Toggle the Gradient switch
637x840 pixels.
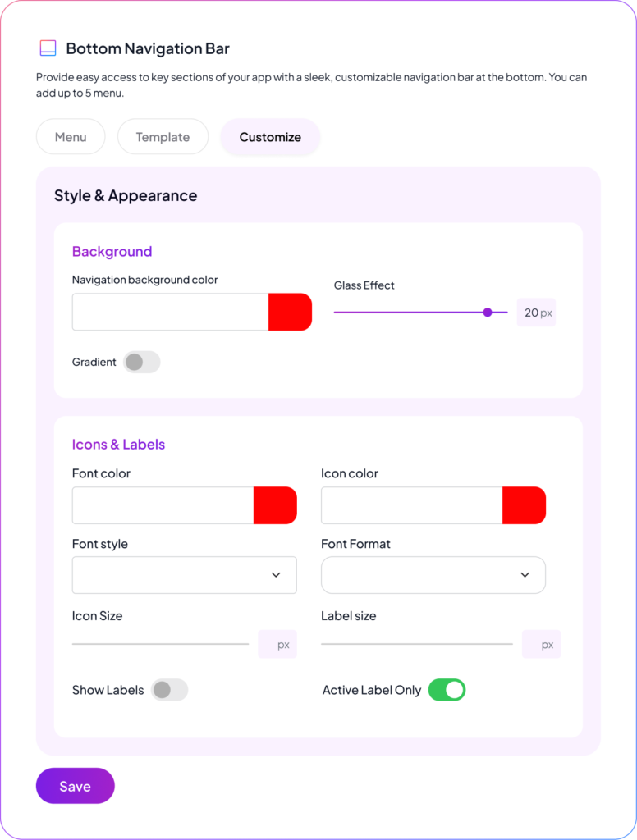141,362
